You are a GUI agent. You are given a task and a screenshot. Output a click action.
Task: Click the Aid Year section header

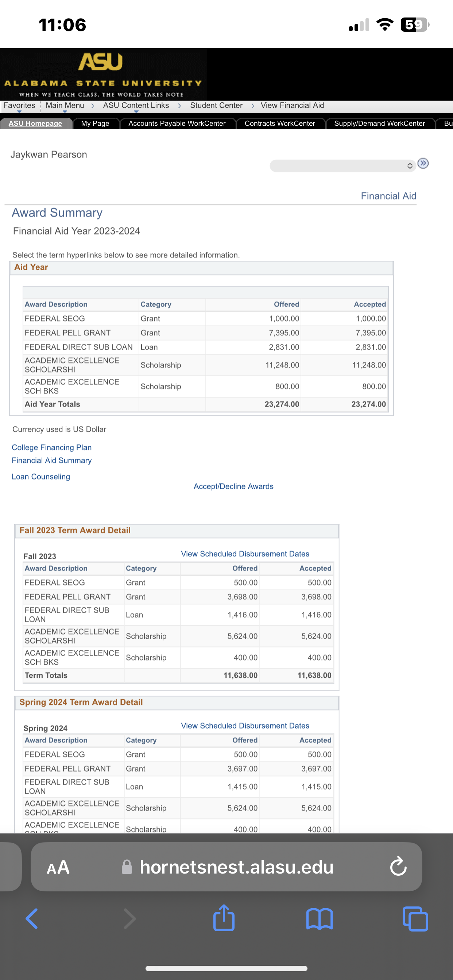click(x=201, y=268)
